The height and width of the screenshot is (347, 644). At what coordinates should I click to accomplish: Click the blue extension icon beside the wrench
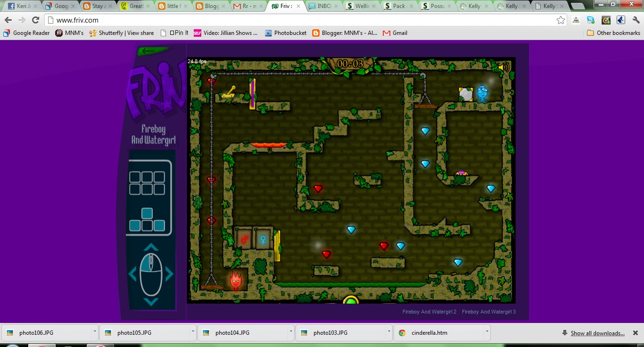pyautogui.click(x=621, y=20)
